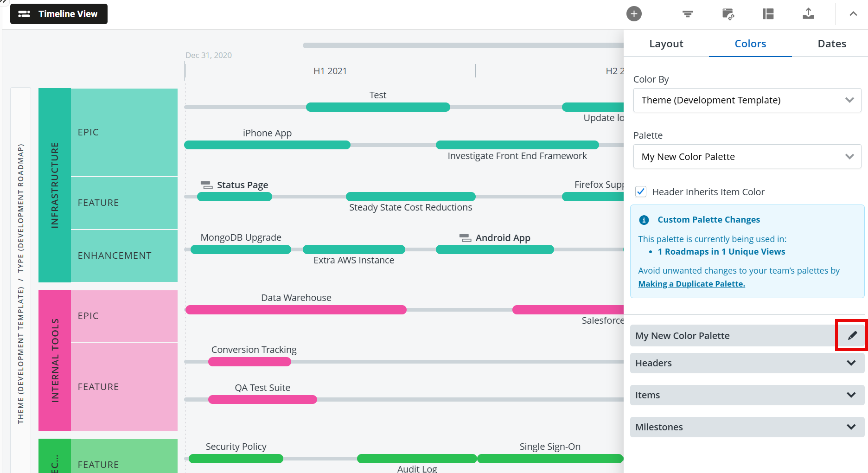Click the Data Warehouse pink timeline bar
Image resolution: width=868 pixels, height=473 pixels.
(296, 310)
